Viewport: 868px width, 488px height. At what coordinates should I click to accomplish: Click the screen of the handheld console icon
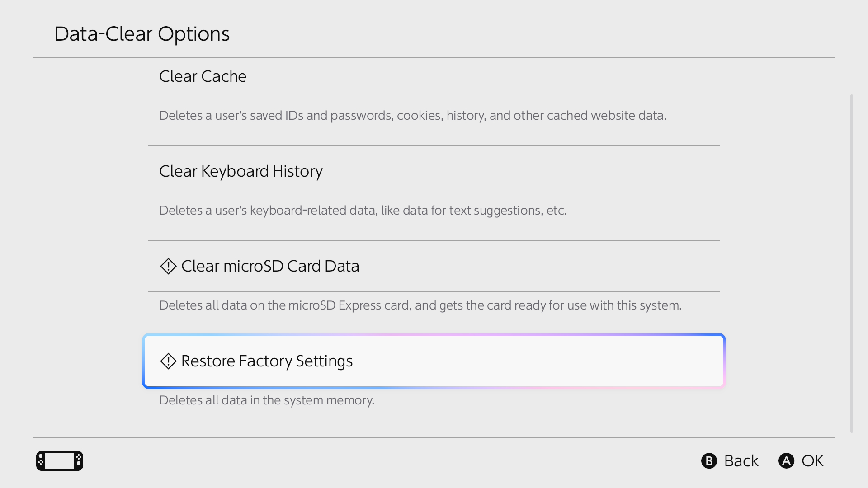(x=60, y=461)
